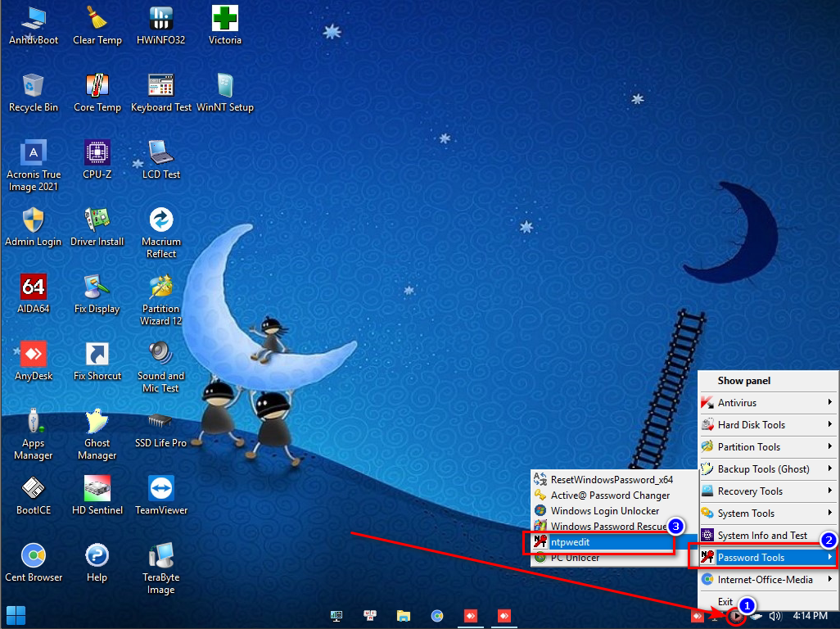This screenshot has width=840, height=629.
Task: Choose Windows Password Rescuer entry
Action: (614, 526)
